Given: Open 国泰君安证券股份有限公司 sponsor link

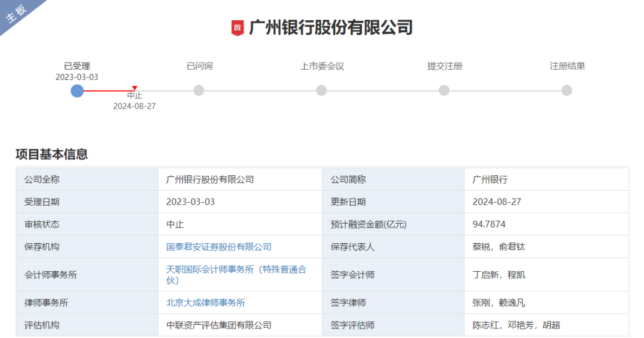Looking at the screenshot, I should coord(219,247).
